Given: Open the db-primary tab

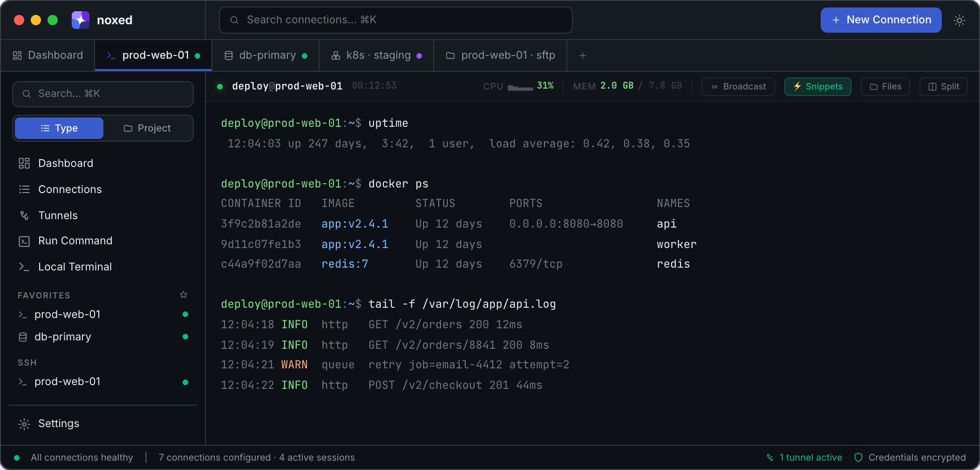Looking at the screenshot, I should pos(265,55).
